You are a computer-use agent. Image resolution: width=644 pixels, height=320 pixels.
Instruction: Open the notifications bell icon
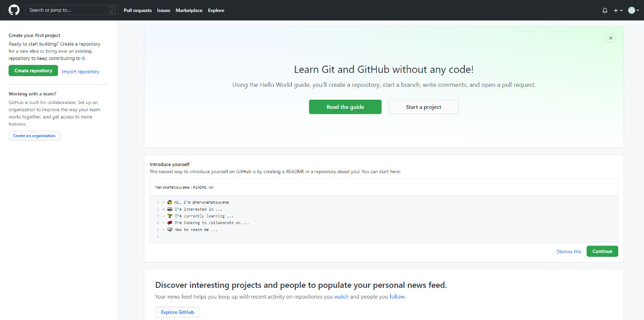(x=605, y=10)
